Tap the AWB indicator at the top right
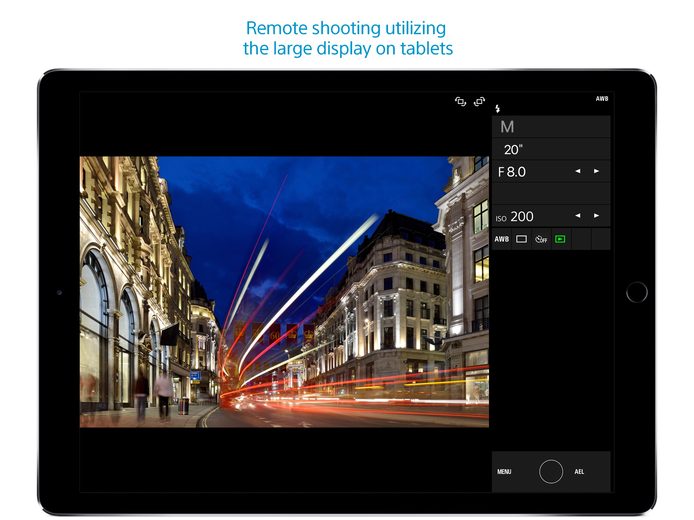The image size is (694, 520). click(x=602, y=99)
